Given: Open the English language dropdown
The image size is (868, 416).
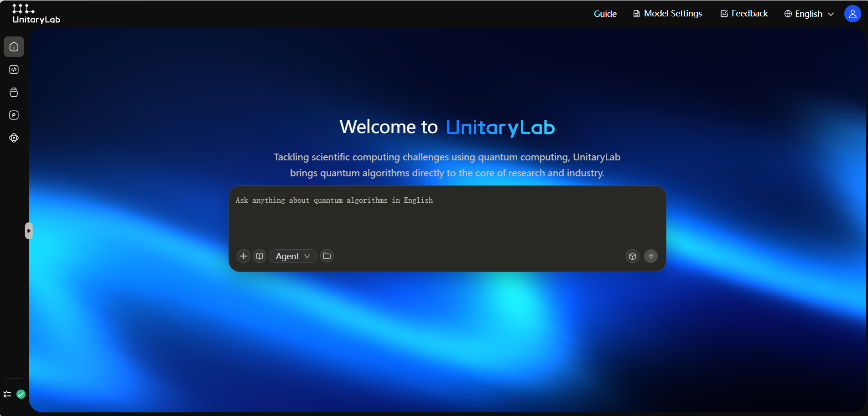Looking at the screenshot, I should point(809,14).
